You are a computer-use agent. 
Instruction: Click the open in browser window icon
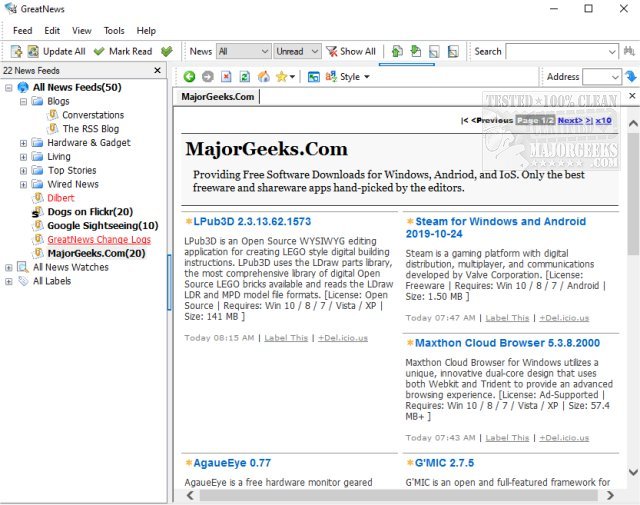click(313, 76)
